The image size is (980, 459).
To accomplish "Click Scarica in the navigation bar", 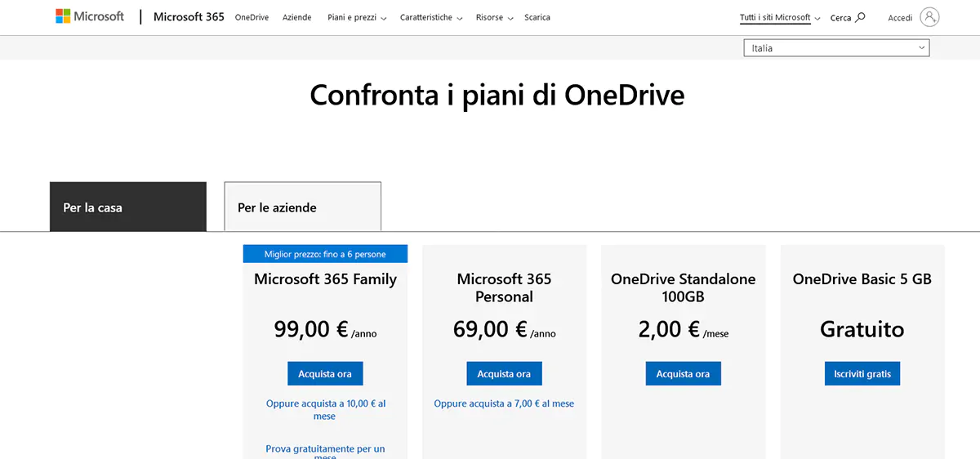I will pos(537,18).
